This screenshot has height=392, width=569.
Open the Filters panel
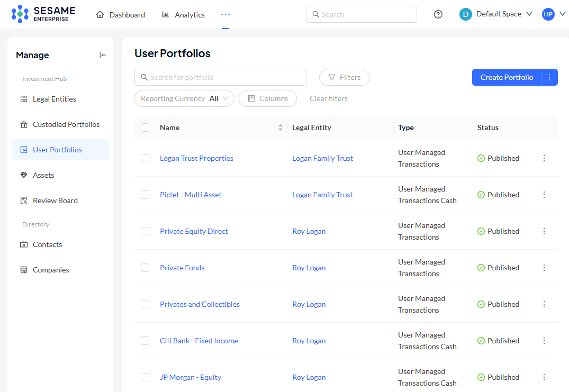pos(344,77)
